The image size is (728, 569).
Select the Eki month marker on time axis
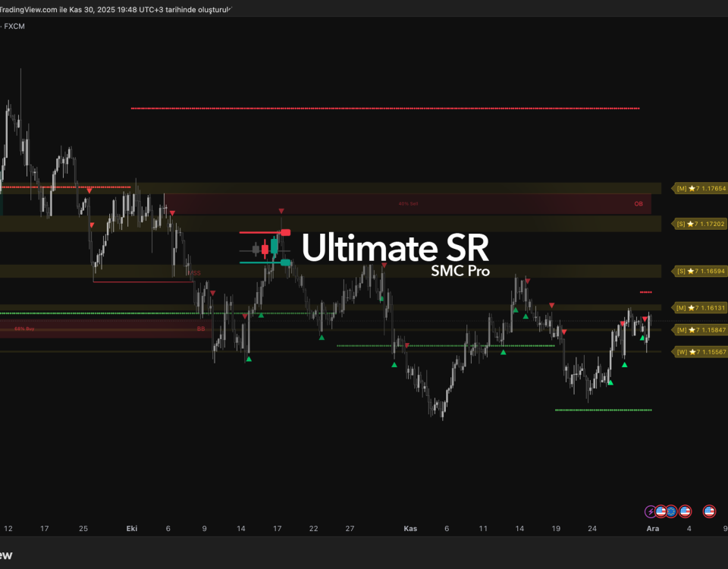[x=132, y=528]
